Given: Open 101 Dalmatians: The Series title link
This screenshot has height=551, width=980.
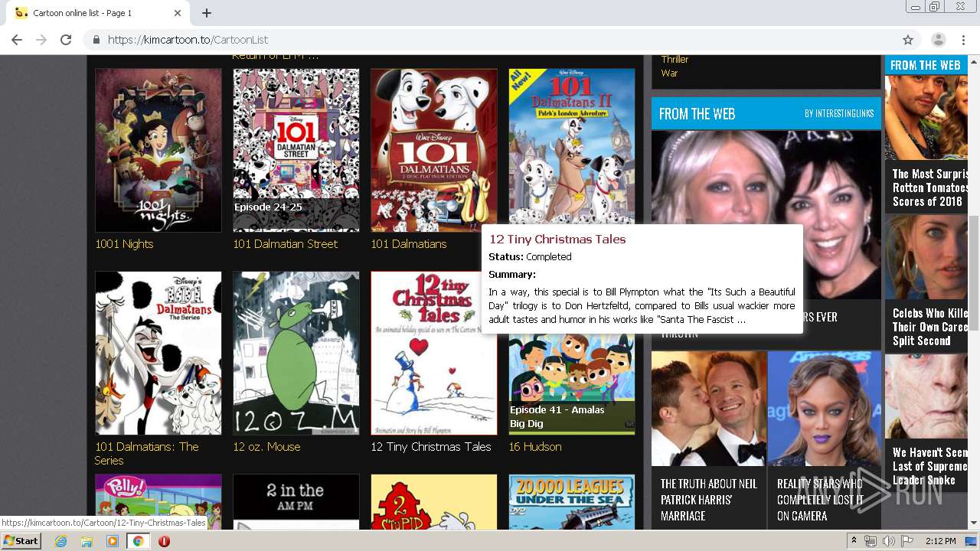Looking at the screenshot, I should 147,454.
